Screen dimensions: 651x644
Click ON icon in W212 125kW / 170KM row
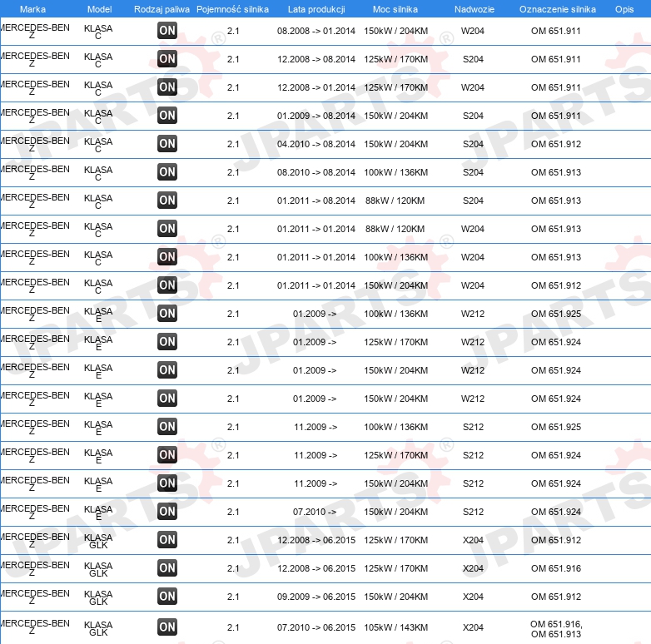click(x=167, y=341)
